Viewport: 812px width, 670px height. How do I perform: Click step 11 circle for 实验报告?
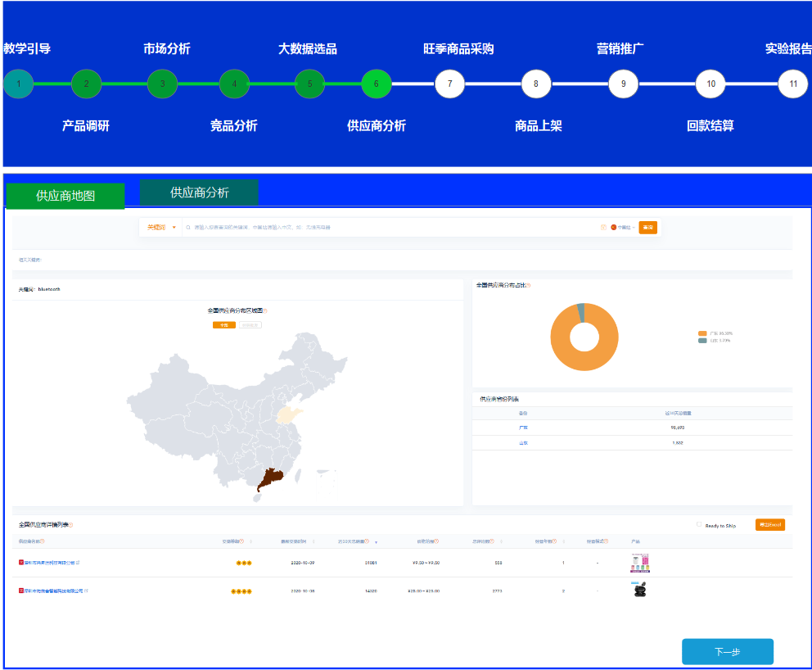coord(792,84)
